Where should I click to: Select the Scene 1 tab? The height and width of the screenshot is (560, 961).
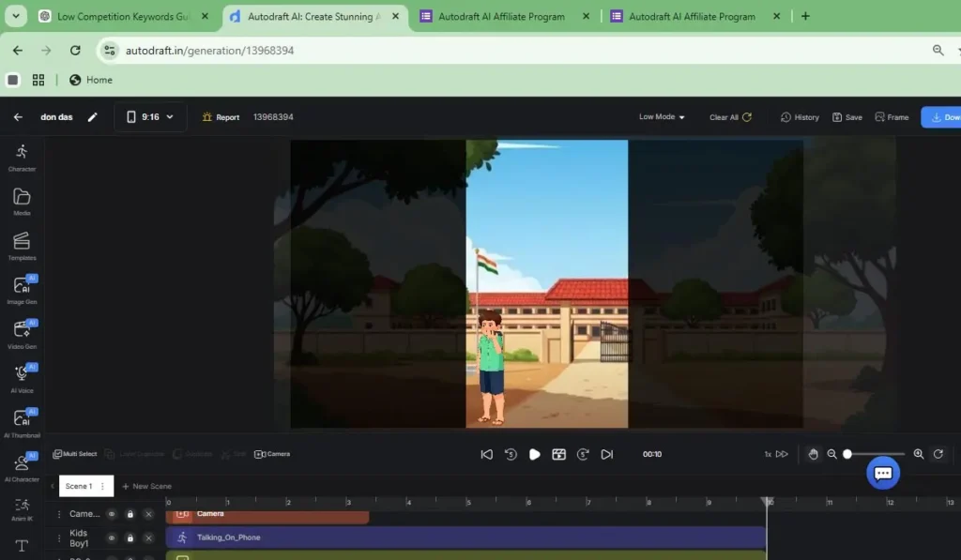click(x=79, y=486)
